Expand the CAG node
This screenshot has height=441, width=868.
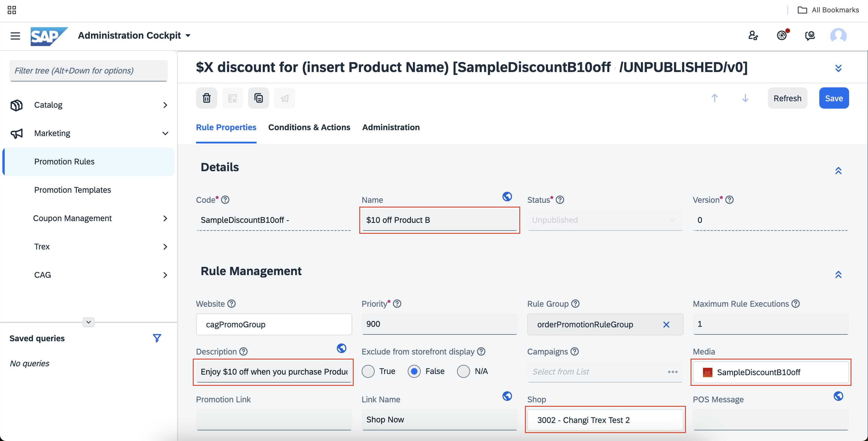(x=165, y=275)
